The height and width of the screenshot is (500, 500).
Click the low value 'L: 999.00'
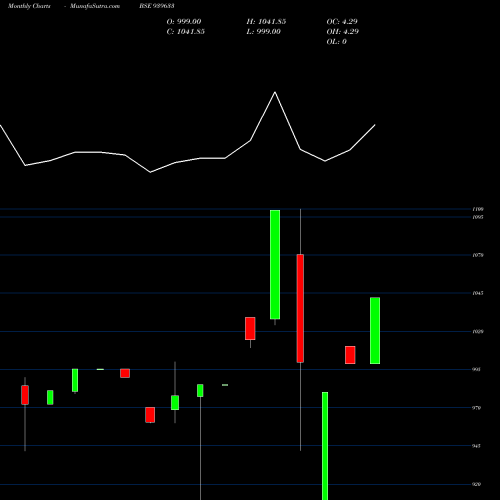pos(263,32)
